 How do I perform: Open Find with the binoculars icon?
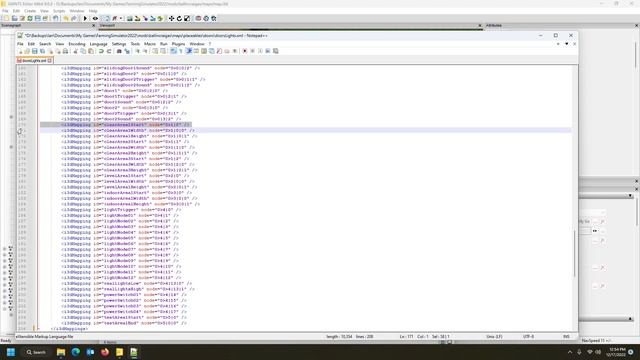[x=119, y=51]
